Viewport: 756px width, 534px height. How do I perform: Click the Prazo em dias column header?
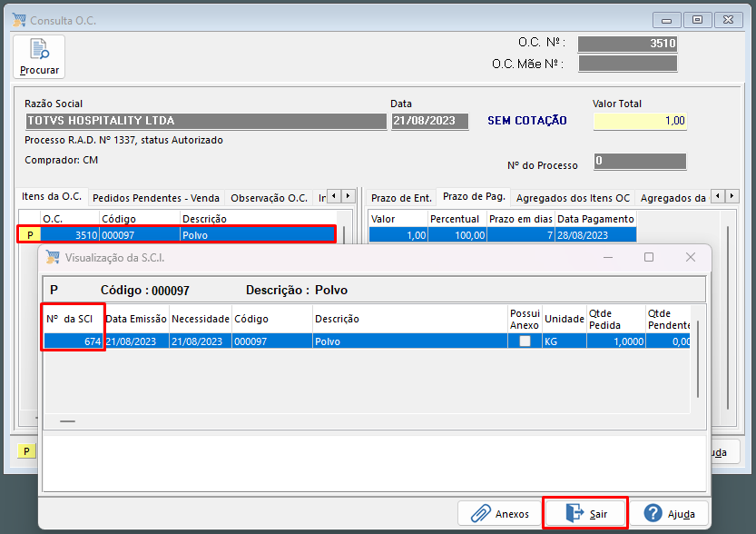click(x=521, y=219)
